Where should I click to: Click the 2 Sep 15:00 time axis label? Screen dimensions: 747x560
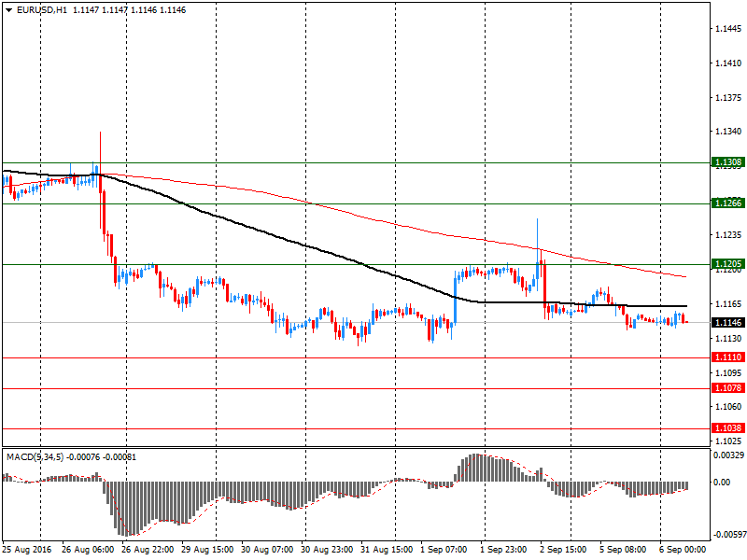click(x=563, y=550)
